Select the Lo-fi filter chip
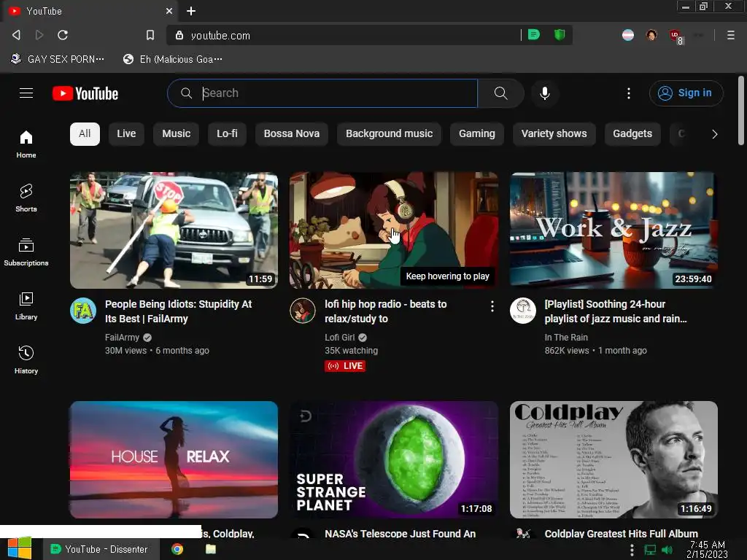 (228, 134)
